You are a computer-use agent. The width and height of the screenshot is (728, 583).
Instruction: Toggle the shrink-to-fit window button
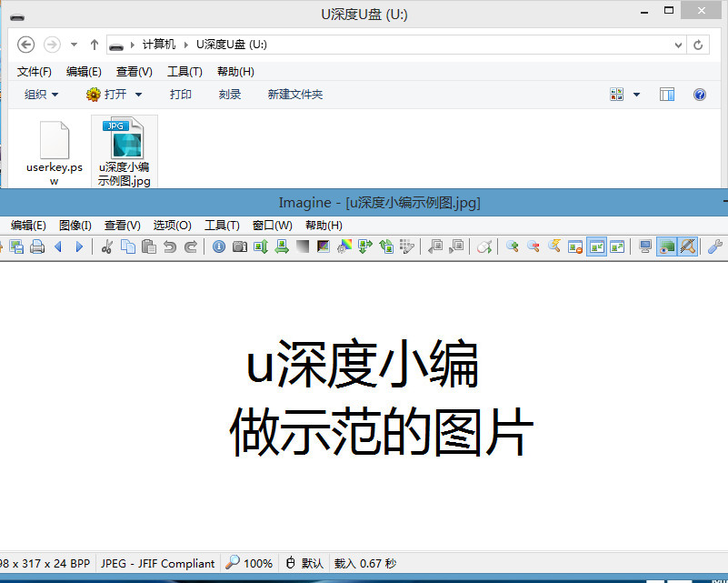[x=596, y=246]
